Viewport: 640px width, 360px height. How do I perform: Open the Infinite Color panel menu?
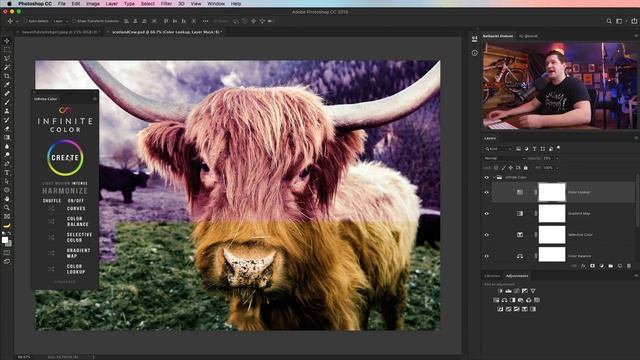coord(95,99)
